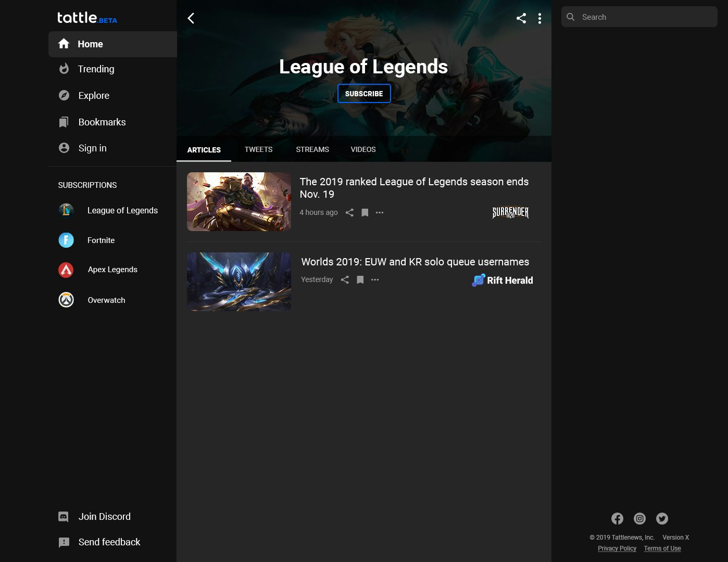Click the search magnifier icon
The width and height of the screenshot is (728, 562).
click(x=571, y=17)
